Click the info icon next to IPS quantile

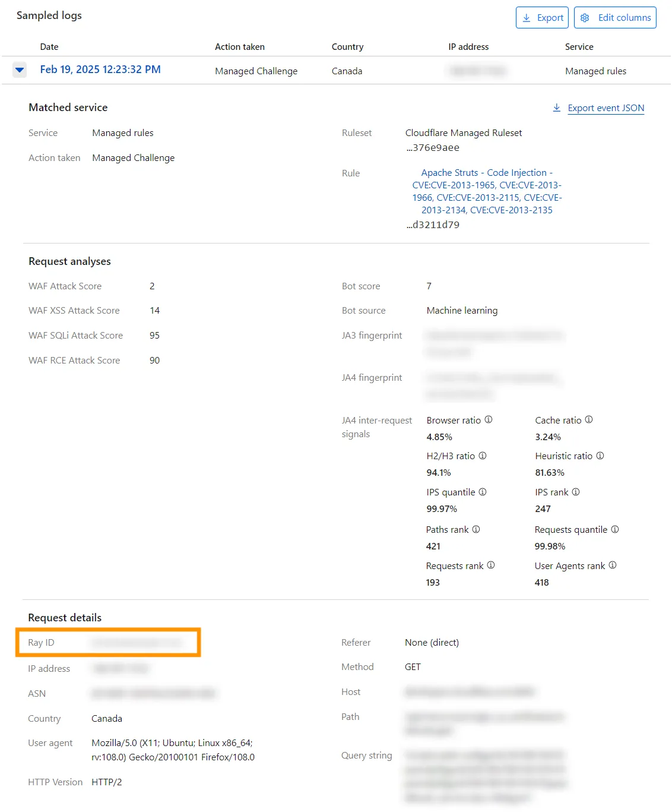[x=483, y=491]
